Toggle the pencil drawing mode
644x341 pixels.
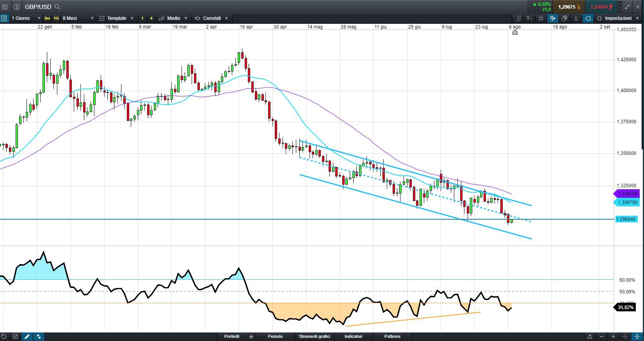pyautogui.click(x=27, y=336)
